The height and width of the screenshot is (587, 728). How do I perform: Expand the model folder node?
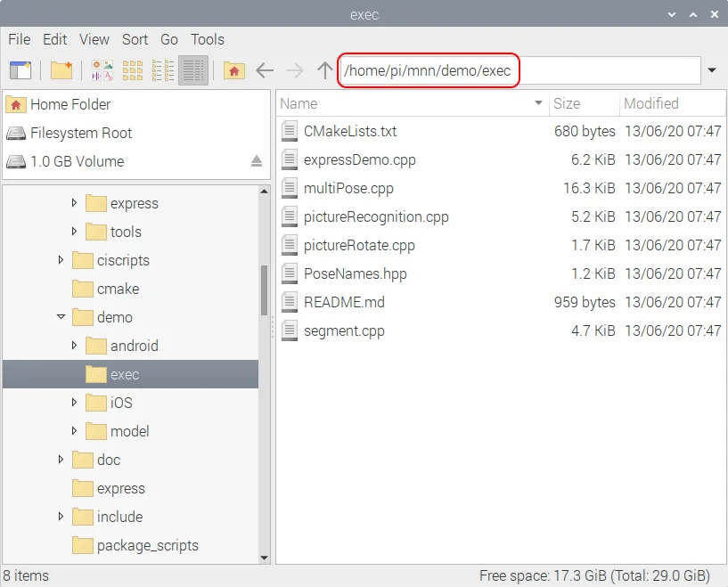pos(74,430)
